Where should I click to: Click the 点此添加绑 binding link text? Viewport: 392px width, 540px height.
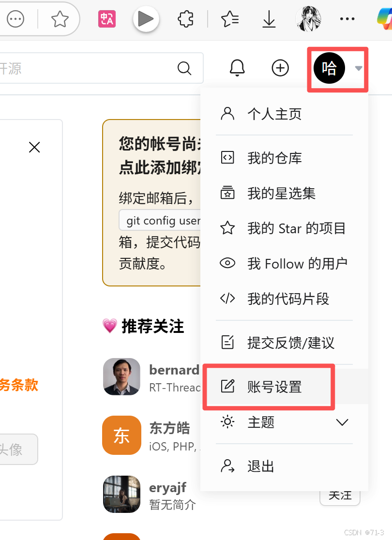[x=160, y=168]
